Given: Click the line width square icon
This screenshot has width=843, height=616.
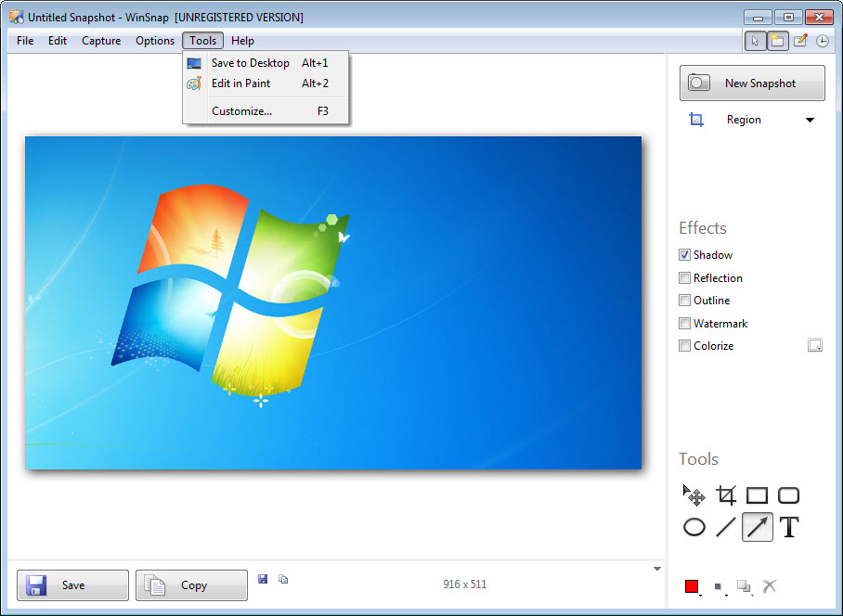Looking at the screenshot, I should [717, 586].
